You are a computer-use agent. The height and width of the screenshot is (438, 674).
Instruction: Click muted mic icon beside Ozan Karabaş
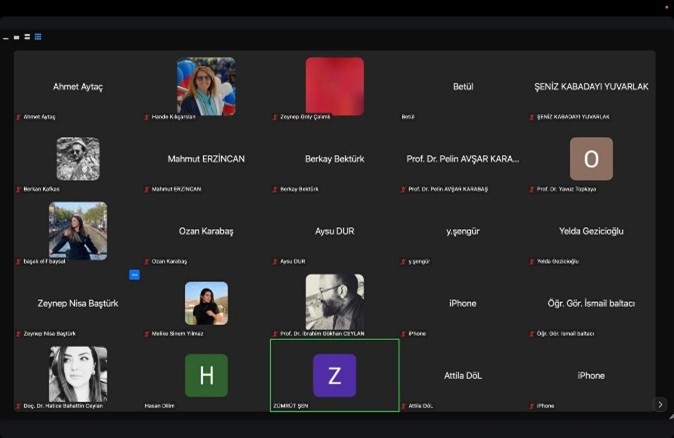click(x=147, y=261)
